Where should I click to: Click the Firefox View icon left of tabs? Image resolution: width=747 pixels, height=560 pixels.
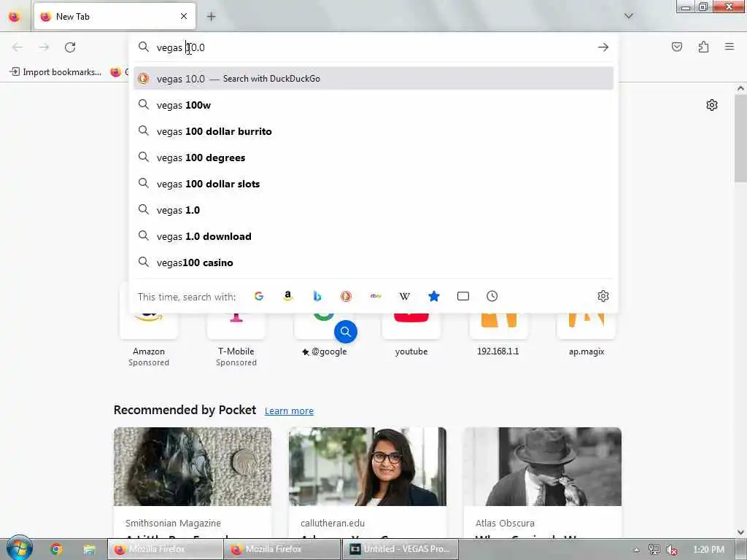15,17
